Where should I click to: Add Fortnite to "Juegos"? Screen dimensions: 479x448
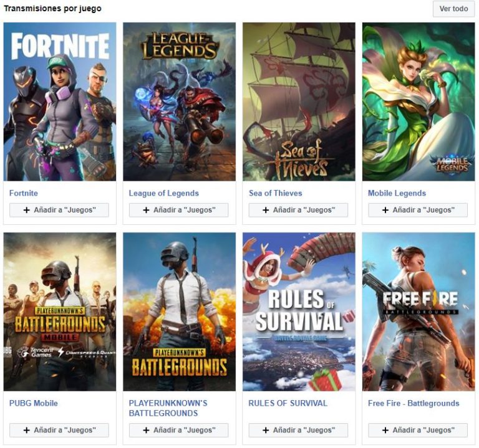coord(59,210)
